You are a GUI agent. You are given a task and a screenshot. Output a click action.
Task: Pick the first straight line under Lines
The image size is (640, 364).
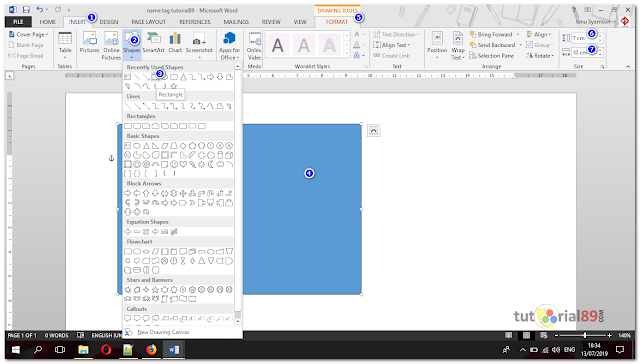click(128, 106)
